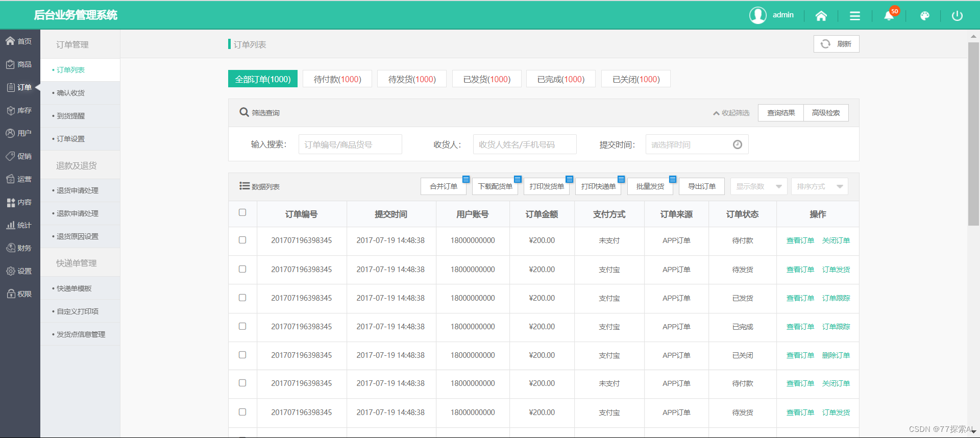Go to home via header house icon
This screenshot has width=980, height=438.
(x=821, y=16)
